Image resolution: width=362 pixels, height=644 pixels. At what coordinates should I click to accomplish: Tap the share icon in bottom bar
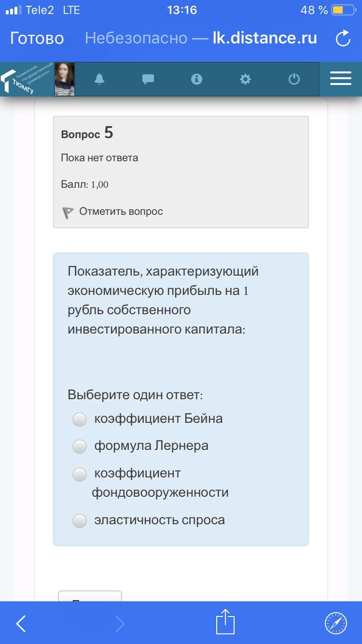225,622
